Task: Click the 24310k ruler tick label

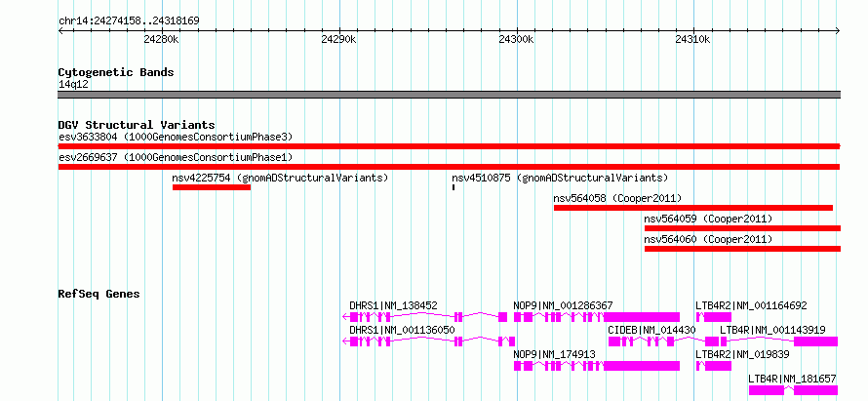Action: coord(693,39)
